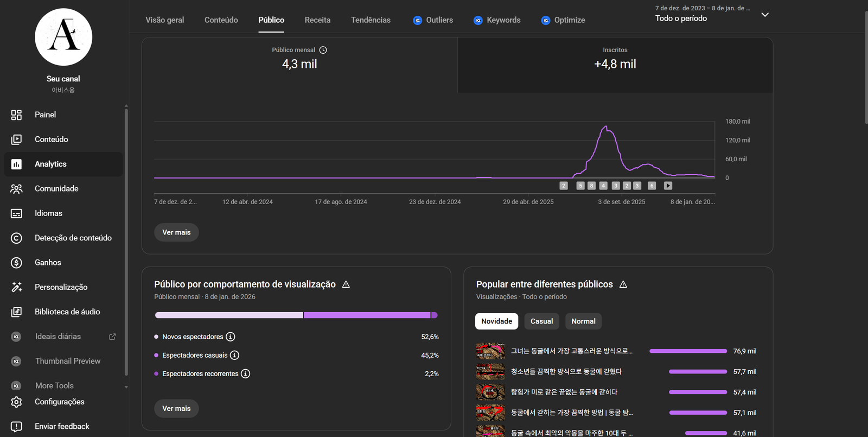Switch to the Tendências tab

(x=371, y=20)
